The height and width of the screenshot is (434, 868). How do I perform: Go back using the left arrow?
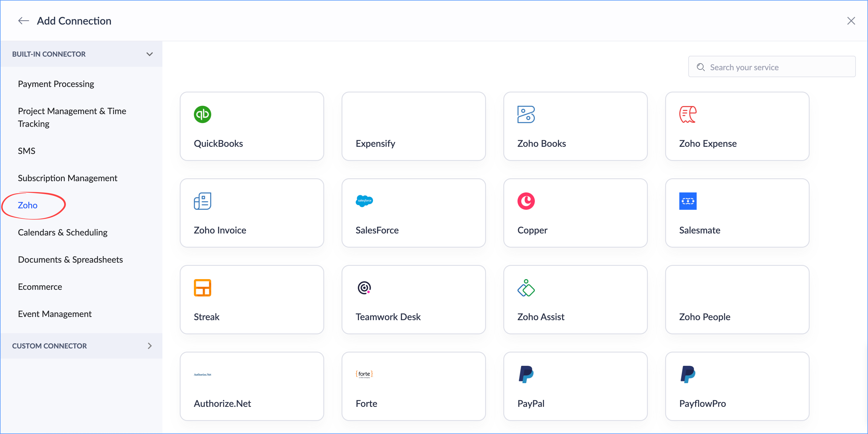click(x=23, y=21)
